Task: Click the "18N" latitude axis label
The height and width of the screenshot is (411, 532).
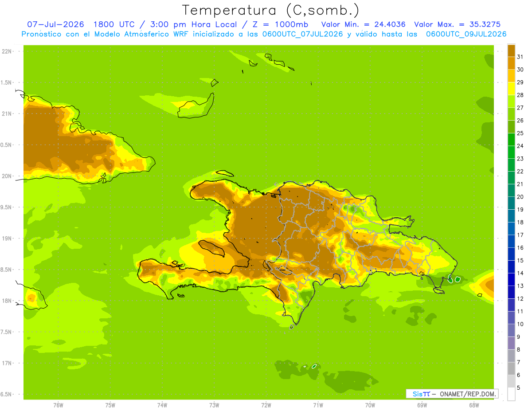Action: tap(7, 301)
